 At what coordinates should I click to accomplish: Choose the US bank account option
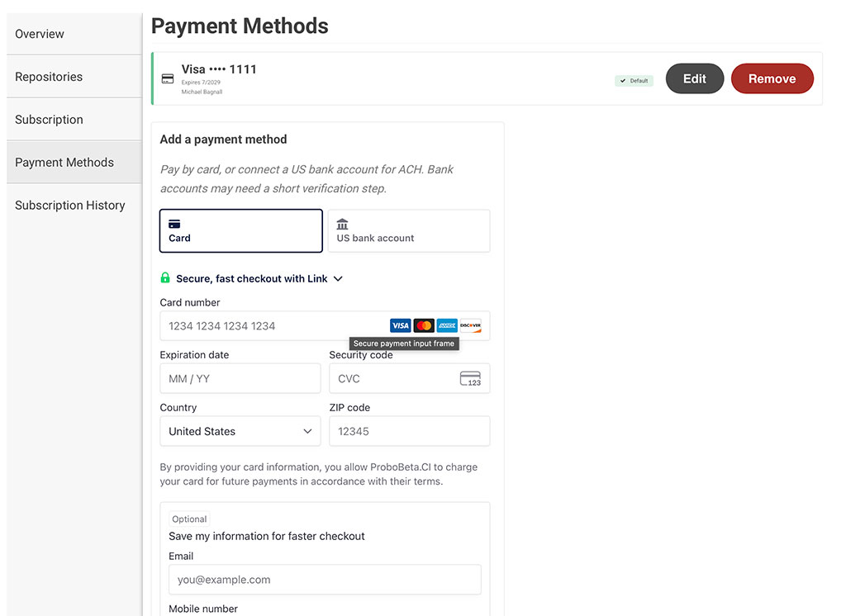[409, 231]
